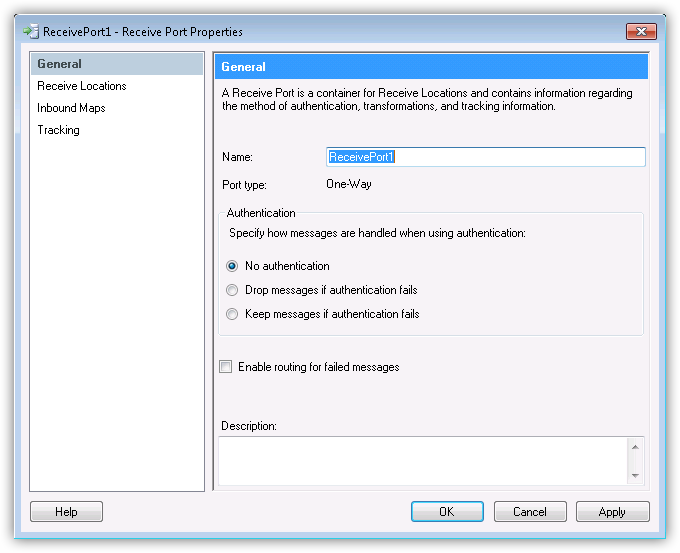Click the blue General header banner
680x553 pixels.
click(431, 66)
